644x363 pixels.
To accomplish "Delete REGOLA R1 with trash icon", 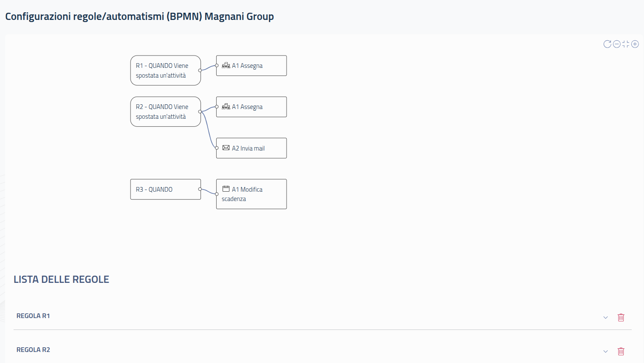I will coord(621,318).
